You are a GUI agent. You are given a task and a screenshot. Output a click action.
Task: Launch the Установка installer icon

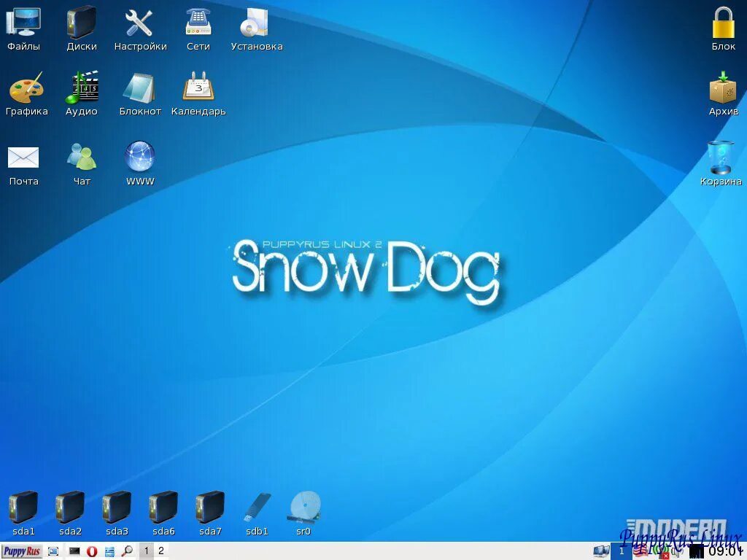pyautogui.click(x=257, y=28)
